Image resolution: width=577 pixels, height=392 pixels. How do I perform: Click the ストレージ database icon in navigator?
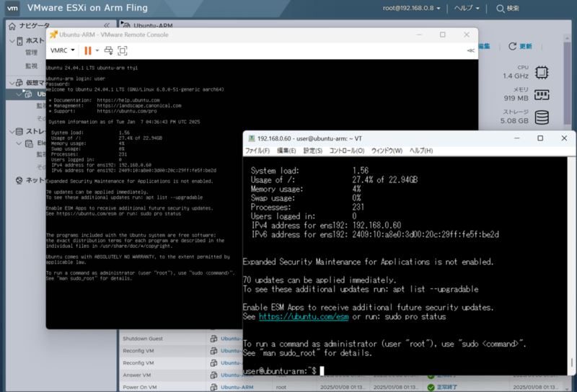(x=19, y=131)
